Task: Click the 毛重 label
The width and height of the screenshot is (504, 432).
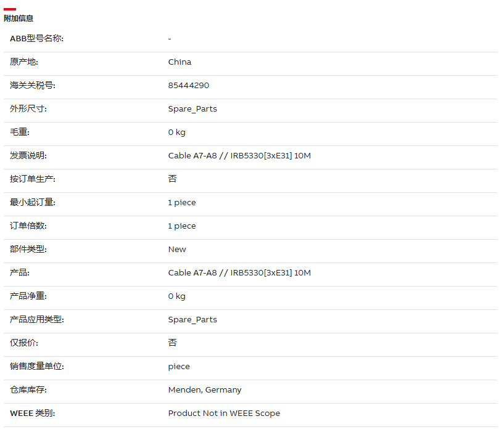Action: (x=20, y=132)
